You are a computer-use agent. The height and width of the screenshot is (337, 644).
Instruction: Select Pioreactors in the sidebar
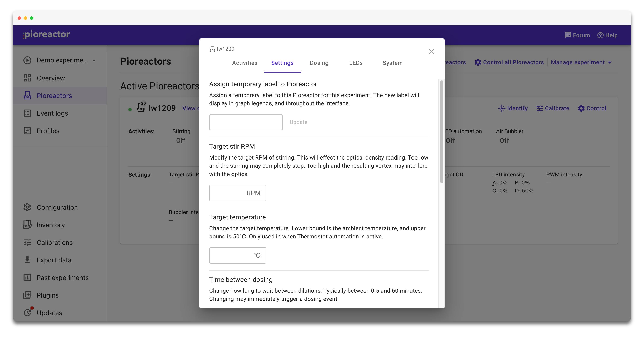point(60,95)
